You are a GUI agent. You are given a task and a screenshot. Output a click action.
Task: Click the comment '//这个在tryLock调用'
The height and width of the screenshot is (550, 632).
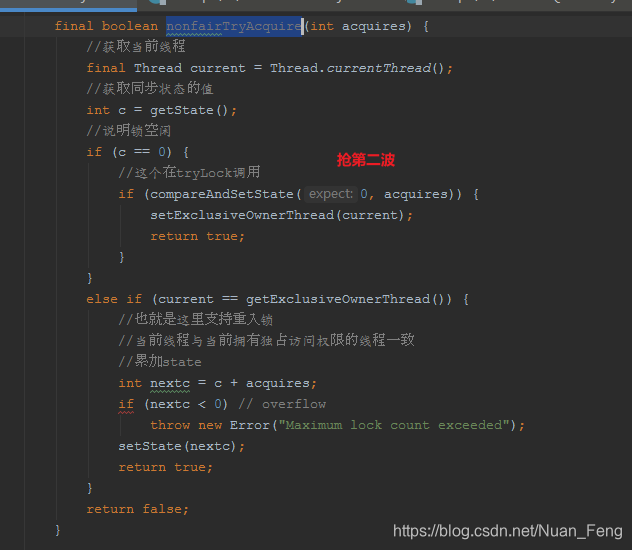[189, 173]
